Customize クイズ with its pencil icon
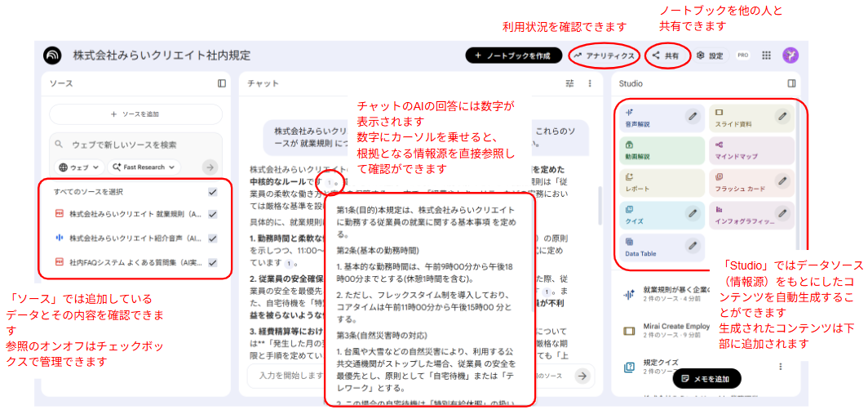The width and height of the screenshot is (868, 410). (x=693, y=213)
